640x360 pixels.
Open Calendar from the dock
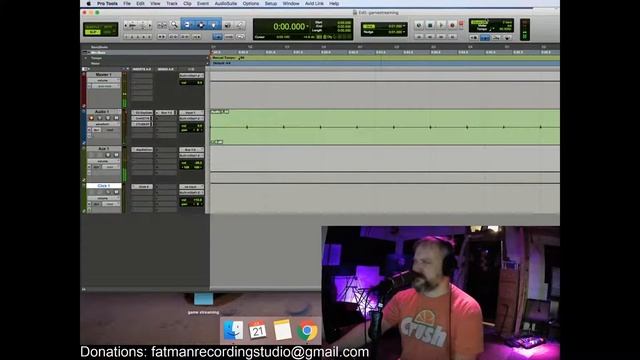[x=258, y=330]
